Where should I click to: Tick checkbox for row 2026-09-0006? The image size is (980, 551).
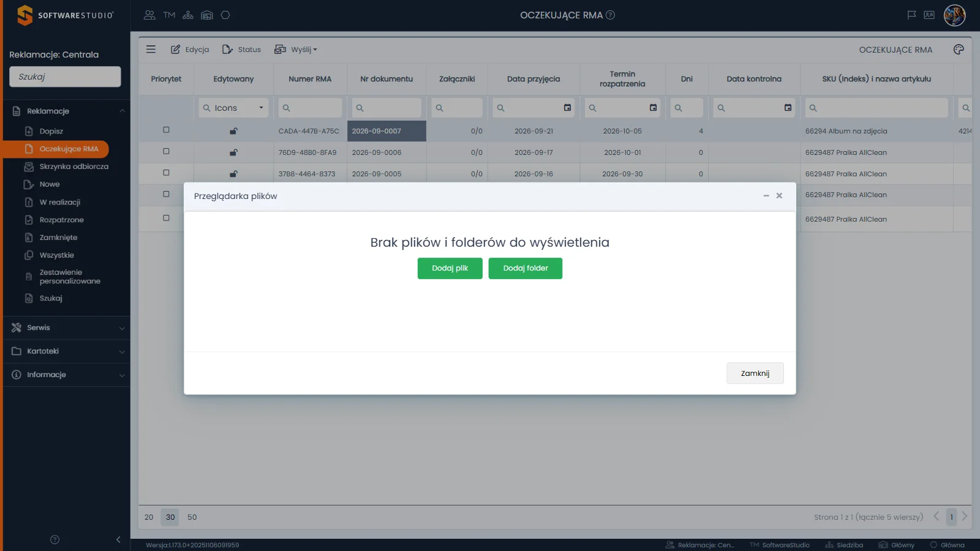pyautogui.click(x=166, y=151)
